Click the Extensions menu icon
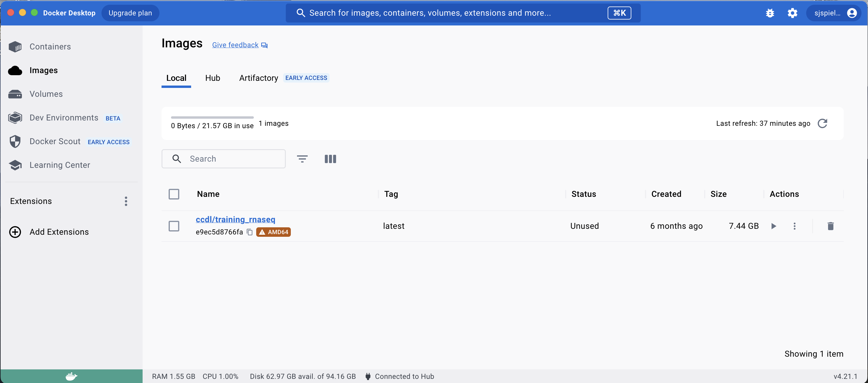This screenshot has width=868, height=383. coord(125,201)
